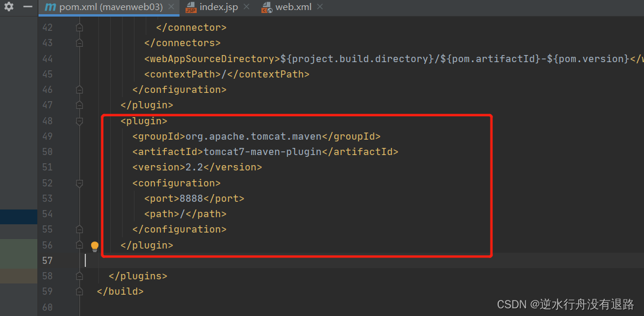
Task: Click the webAppSourceDirectory tag on line 44
Action: point(212,59)
